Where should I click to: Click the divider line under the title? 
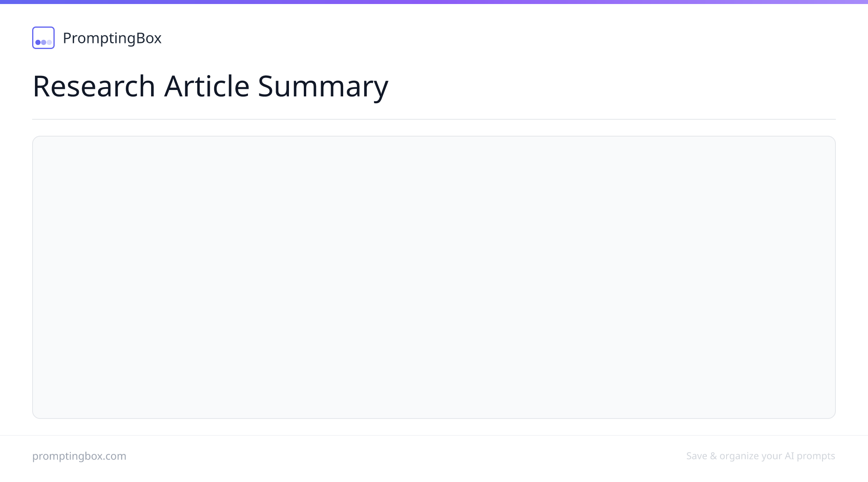click(x=434, y=119)
